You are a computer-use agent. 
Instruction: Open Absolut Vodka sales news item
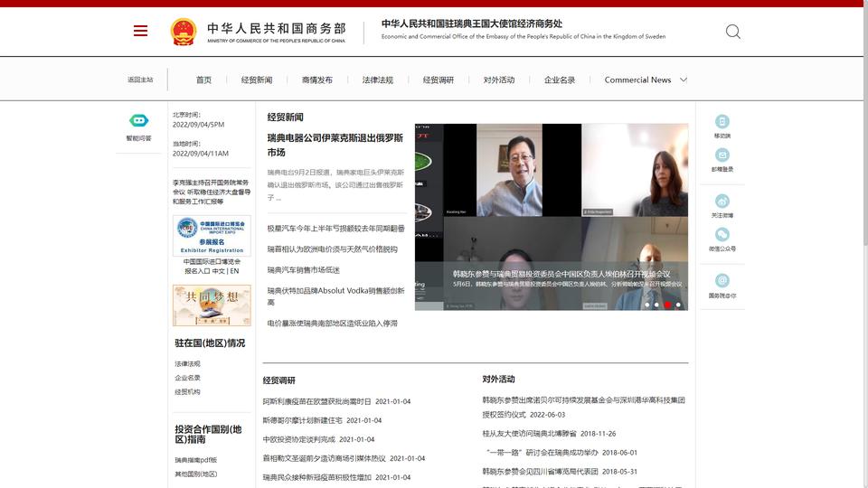tap(336, 296)
